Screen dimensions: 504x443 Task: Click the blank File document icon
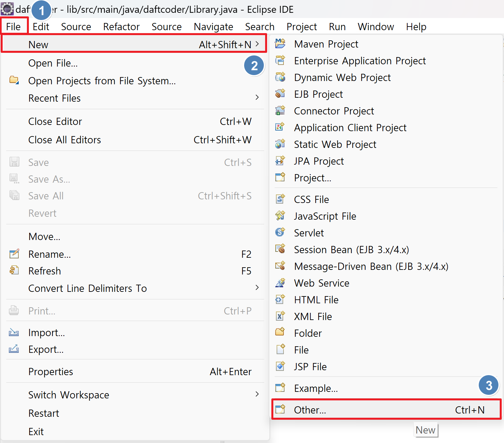tap(280, 350)
